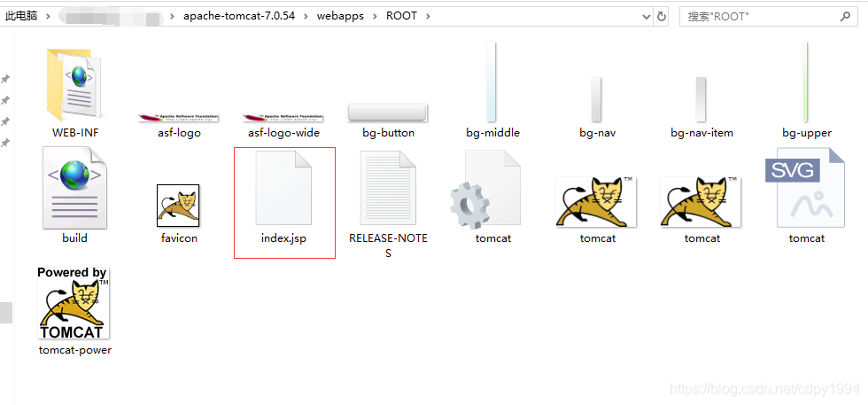Go to webapps in breadcrumb path
Image resolution: width=868 pixels, height=405 pixels.
pyautogui.click(x=340, y=16)
